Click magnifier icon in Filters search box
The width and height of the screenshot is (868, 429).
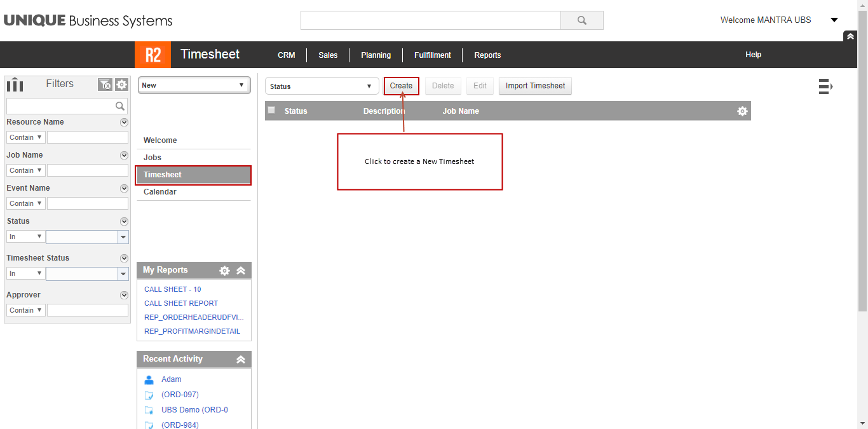point(120,106)
